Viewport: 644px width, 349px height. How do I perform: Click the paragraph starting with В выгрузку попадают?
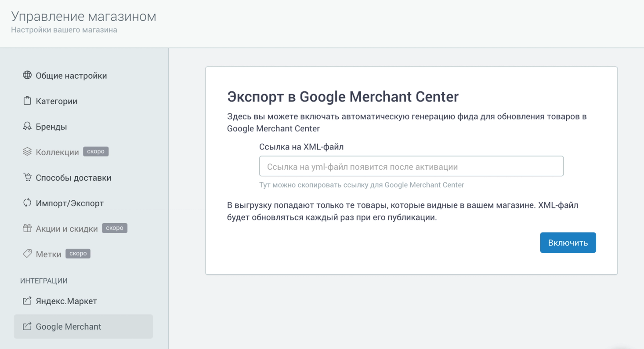tap(403, 211)
